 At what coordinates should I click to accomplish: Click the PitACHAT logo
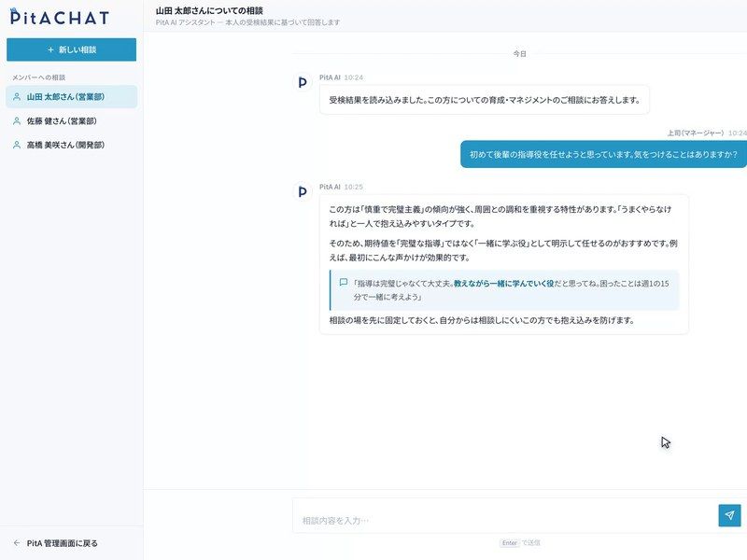59,17
